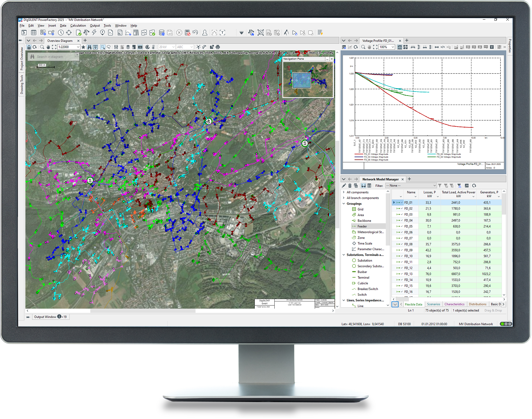This screenshot has width=532, height=419.
Task: Click the undo arrow in main toolbar
Action: pos(195,33)
